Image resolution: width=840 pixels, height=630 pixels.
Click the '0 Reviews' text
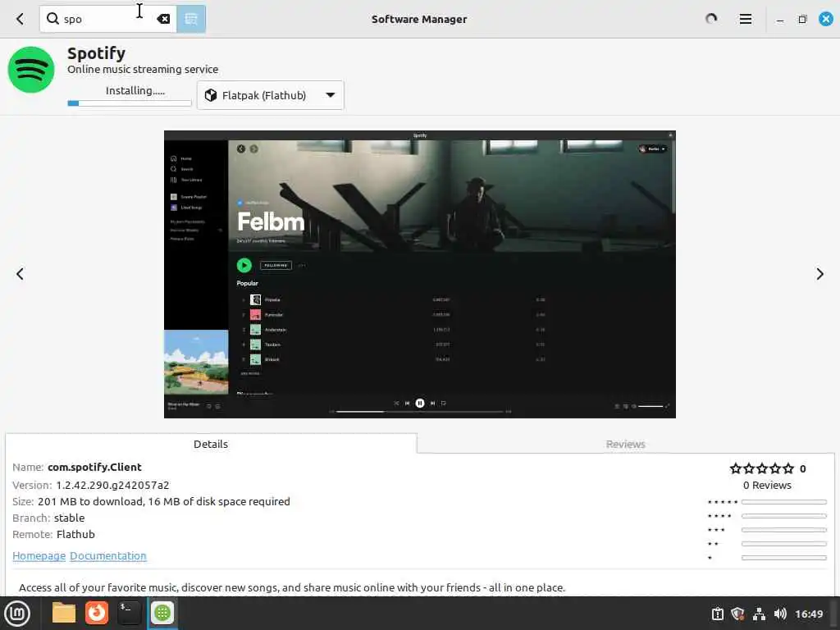click(767, 486)
